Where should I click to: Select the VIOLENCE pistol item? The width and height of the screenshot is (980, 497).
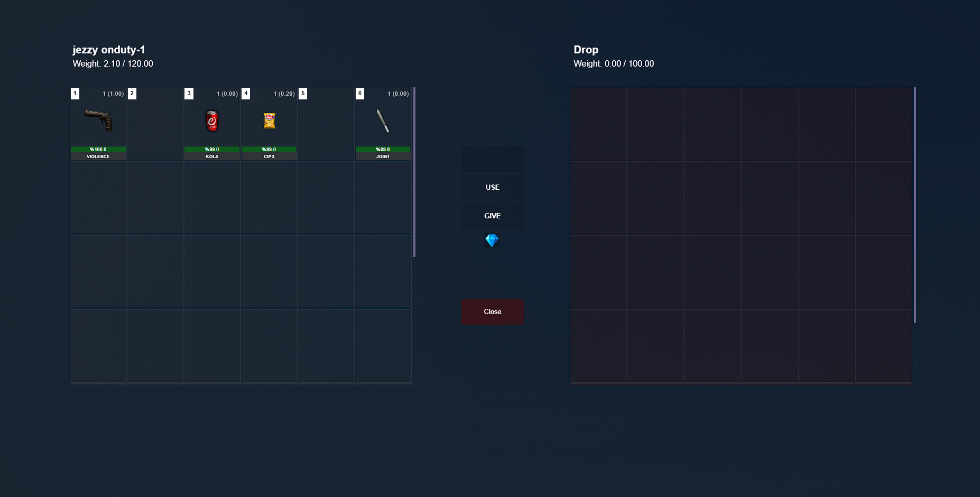click(98, 124)
